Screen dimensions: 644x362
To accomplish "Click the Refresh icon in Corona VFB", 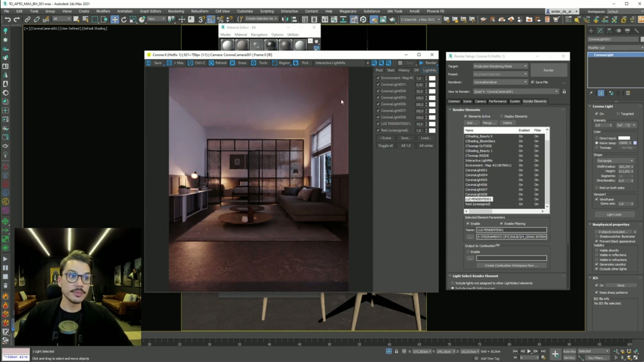I will pyautogui.click(x=212, y=63).
